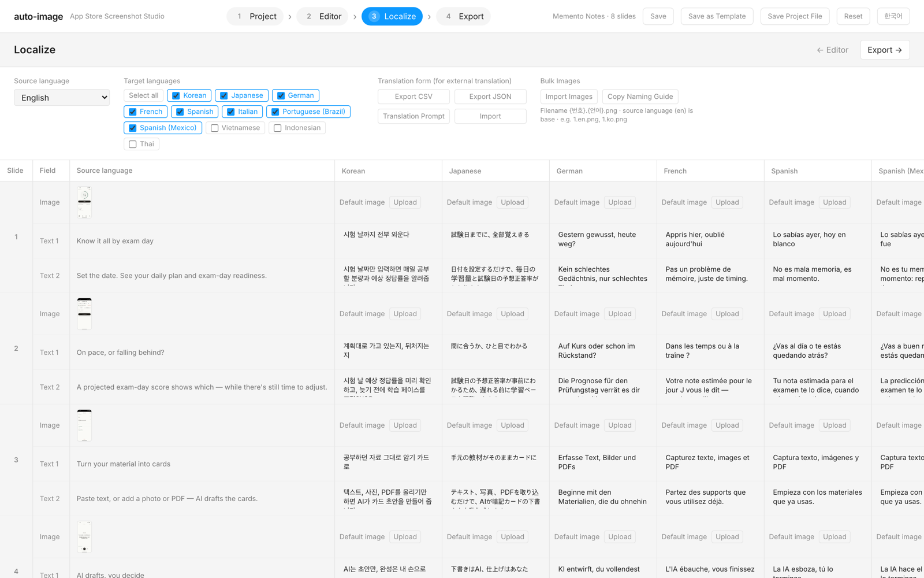Toggle Korean target language checkbox

pyautogui.click(x=176, y=96)
